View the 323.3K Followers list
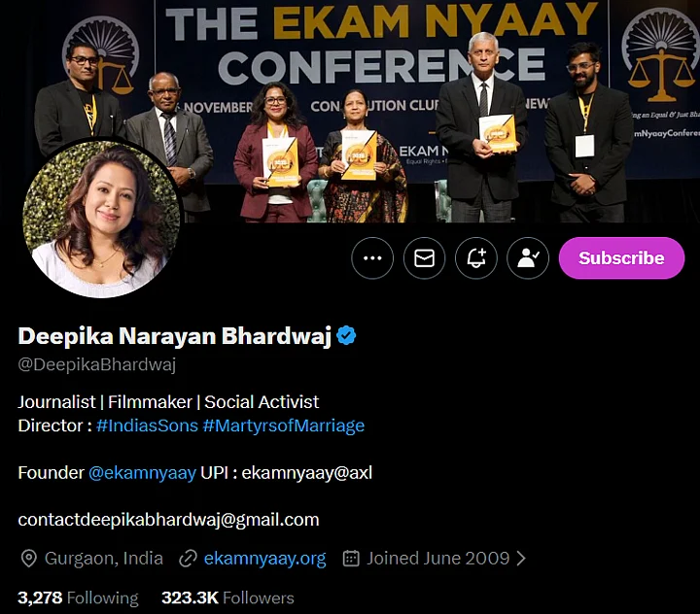This screenshot has width=700, height=614. click(227, 597)
